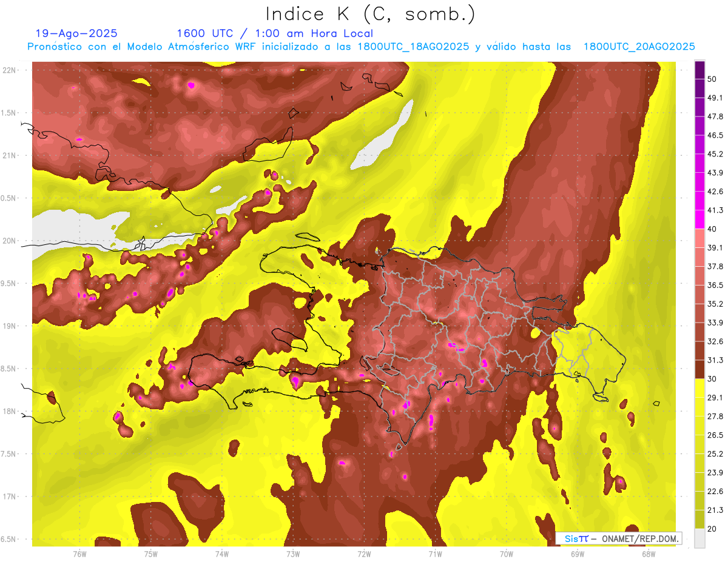Click the '17N' latitude label
The width and height of the screenshot is (728, 562).
9,497
